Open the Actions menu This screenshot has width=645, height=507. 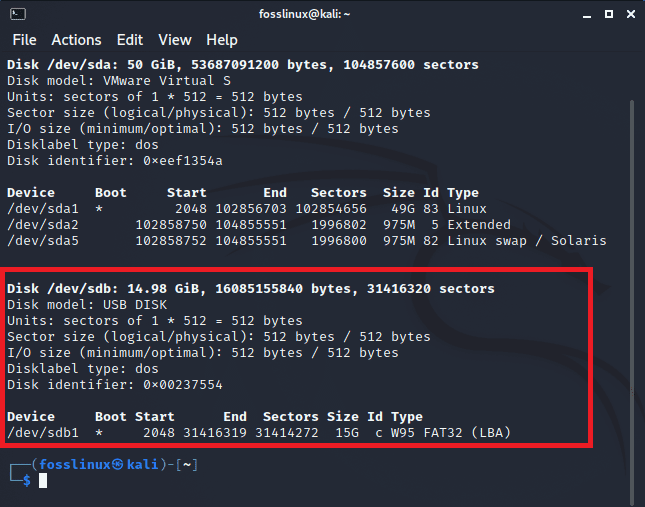click(x=76, y=40)
